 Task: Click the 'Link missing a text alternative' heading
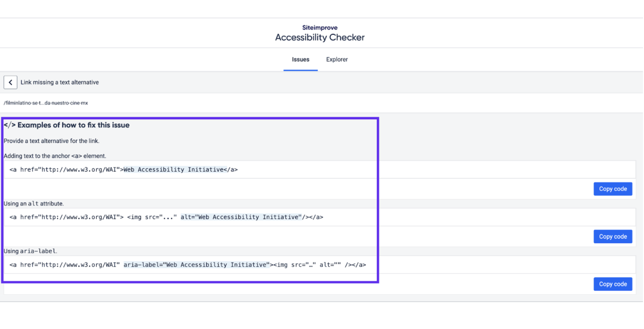[60, 82]
